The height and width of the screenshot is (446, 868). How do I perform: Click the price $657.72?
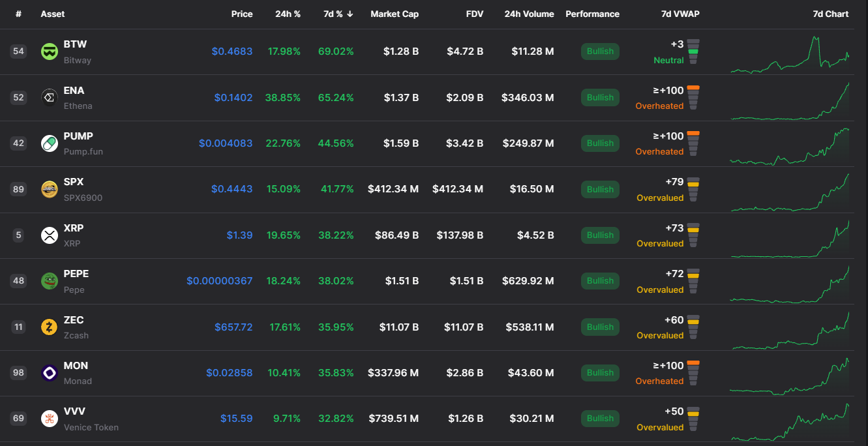coord(233,327)
